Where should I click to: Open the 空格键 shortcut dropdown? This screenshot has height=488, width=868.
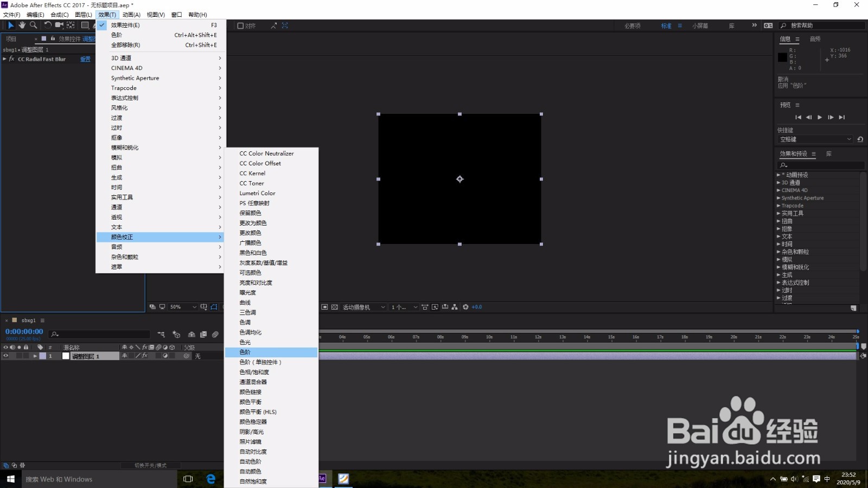815,139
